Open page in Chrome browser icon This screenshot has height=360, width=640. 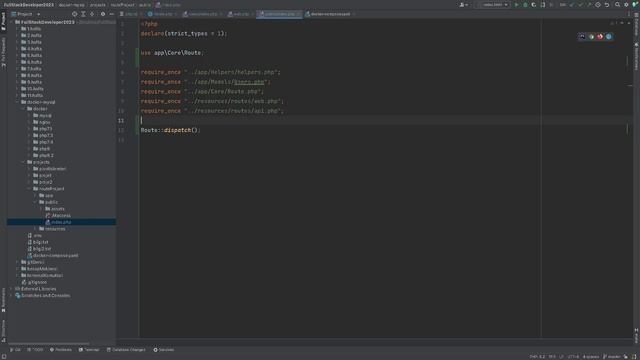click(x=591, y=36)
